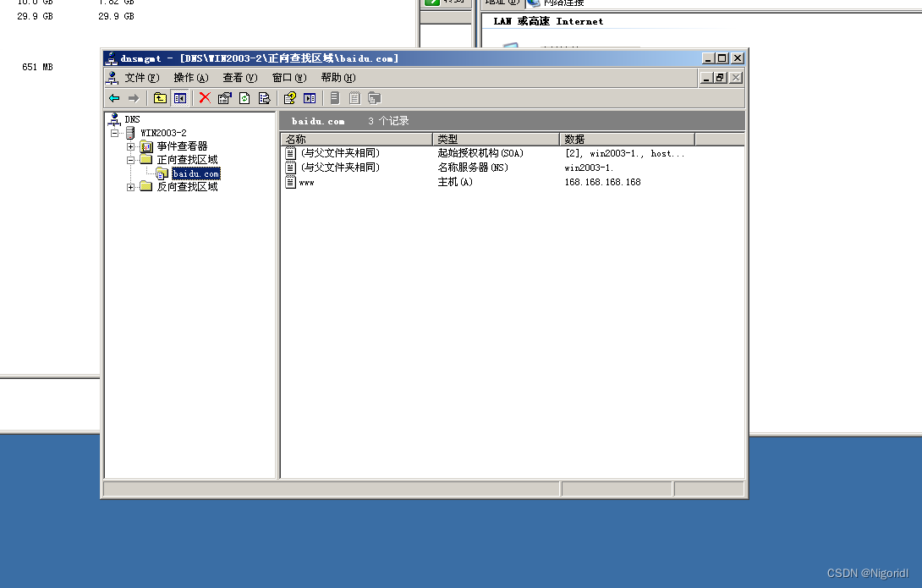Click the record icon of the NS row
The image size is (922, 588).
point(290,168)
